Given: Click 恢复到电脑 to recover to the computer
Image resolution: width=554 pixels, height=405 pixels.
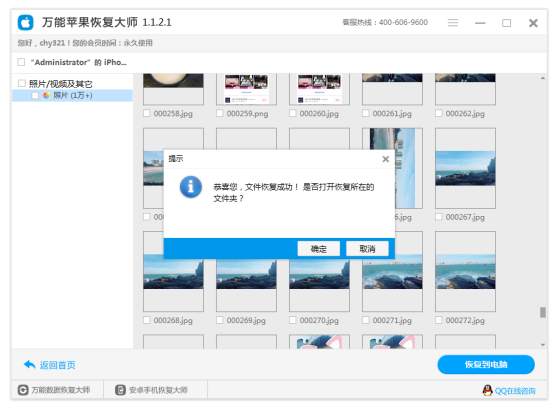Looking at the screenshot, I should [486, 364].
